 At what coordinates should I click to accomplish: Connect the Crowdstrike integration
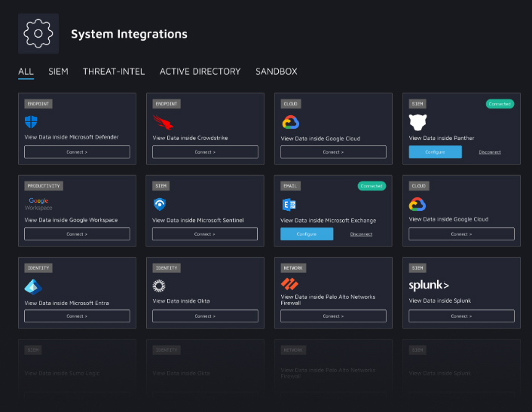coord(205,152)
